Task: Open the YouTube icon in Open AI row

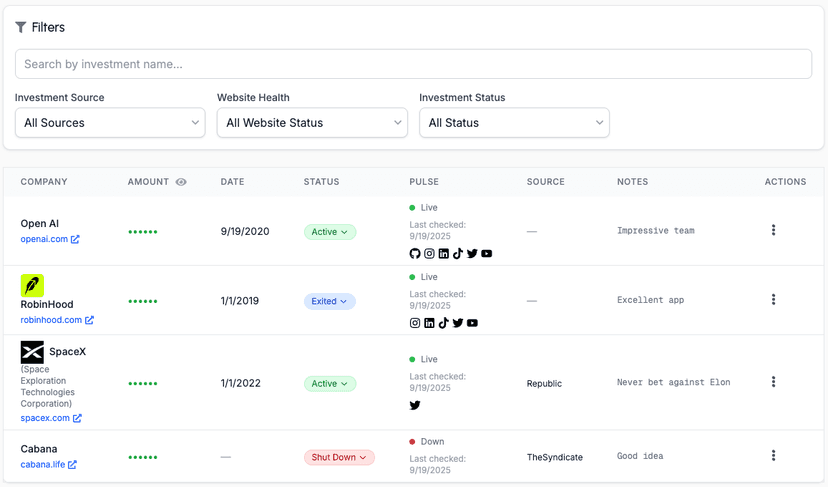Action: pyautogui.click(x=486, y=254)
